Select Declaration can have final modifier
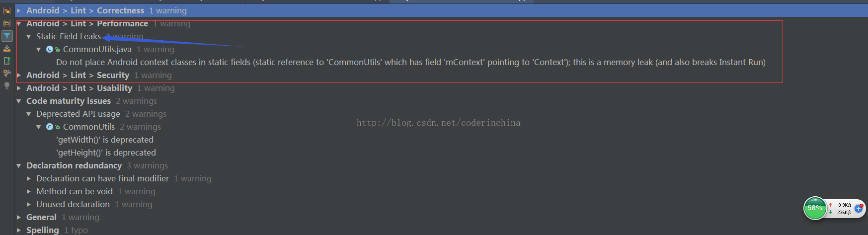868x235 pixels. point(102,178)
